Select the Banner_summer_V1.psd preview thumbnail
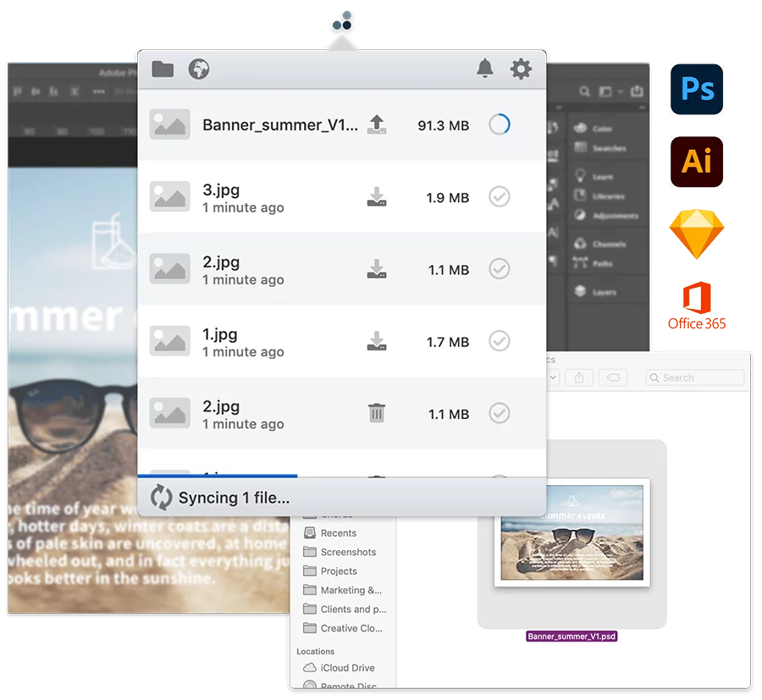762x700 pixels. [x=572, y=532]
